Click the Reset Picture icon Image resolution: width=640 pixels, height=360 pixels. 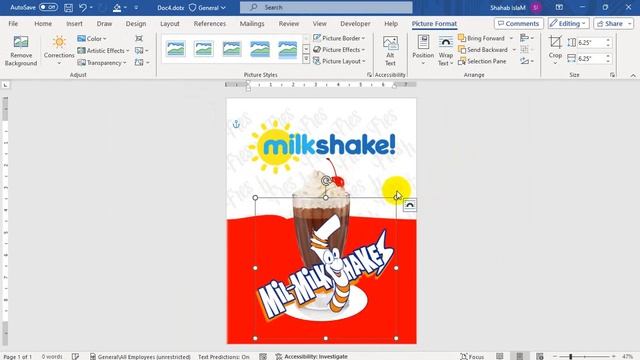(x=139, y=62)
